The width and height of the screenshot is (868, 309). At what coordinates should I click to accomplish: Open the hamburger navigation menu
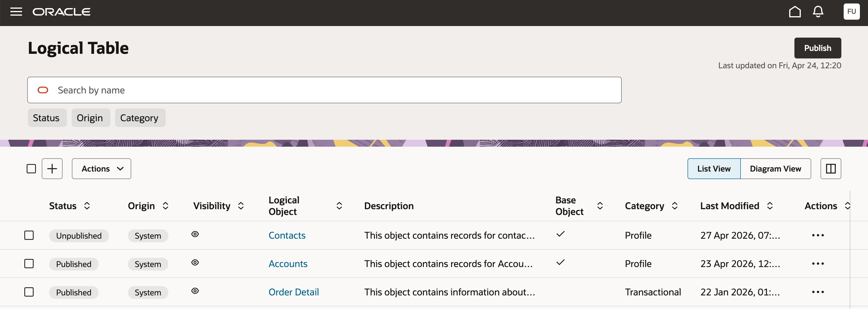16,12
